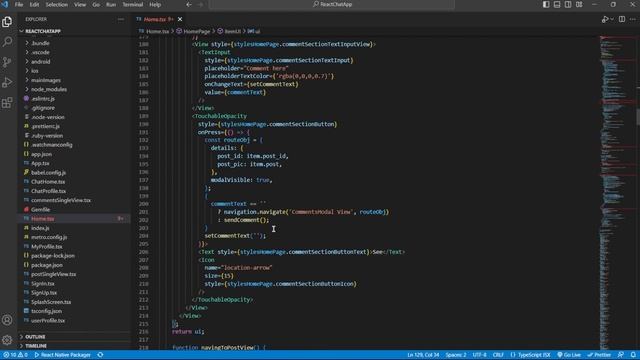640x360 pixels.
Task: Click Spaces: 2 indentation setting
Action: coord(456,355)
